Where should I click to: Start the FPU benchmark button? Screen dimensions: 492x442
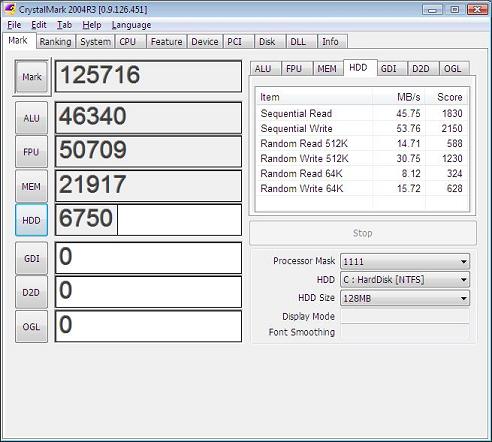(x=31, y=152)
